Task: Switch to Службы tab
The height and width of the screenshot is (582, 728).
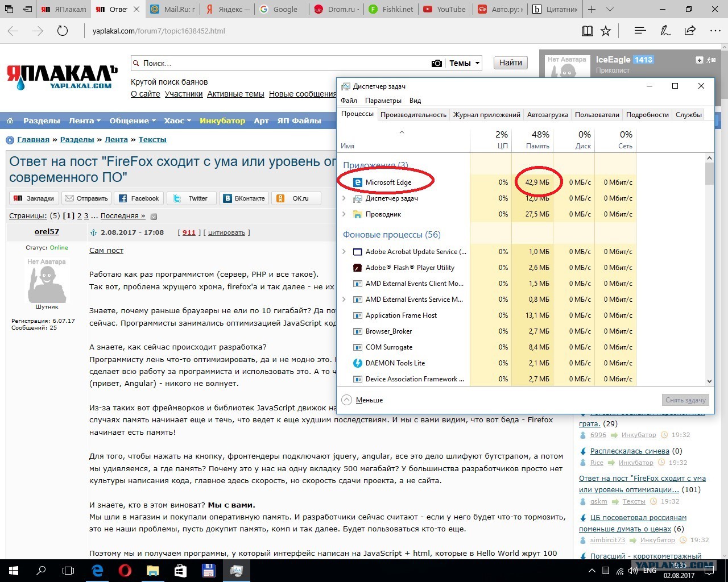Action: pyautogui.click(x=689, y=114)
